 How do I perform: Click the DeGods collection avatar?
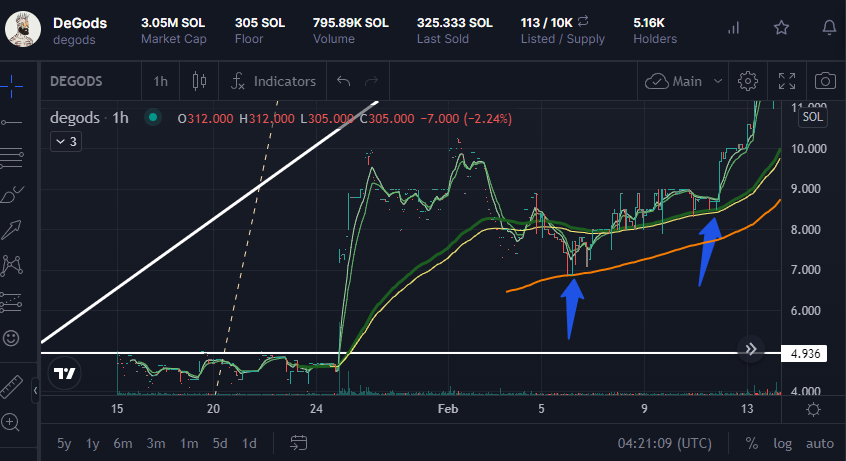23,29
